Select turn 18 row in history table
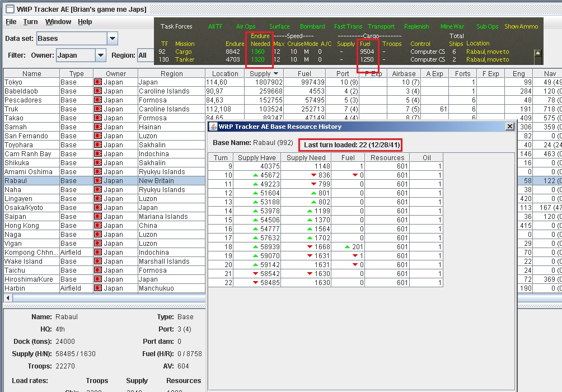The width and height of the screenshot is (562, 392). pos(325,247)
